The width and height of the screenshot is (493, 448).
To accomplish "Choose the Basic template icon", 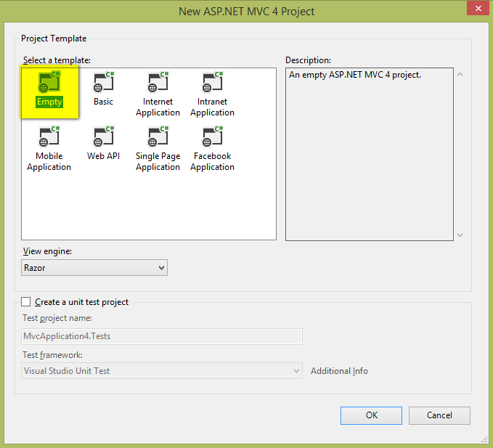I will pos(104,82).
